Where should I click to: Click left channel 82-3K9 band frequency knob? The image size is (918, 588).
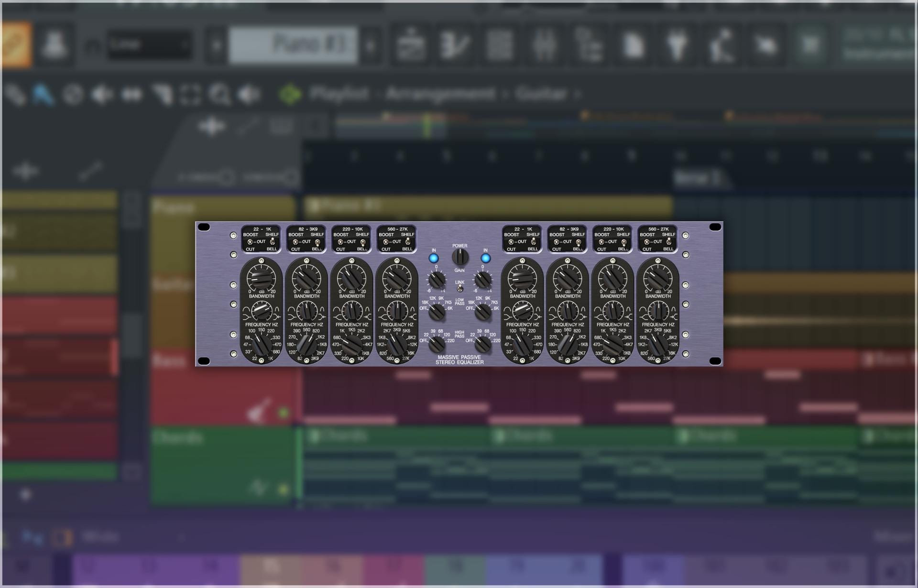(306, 344)
